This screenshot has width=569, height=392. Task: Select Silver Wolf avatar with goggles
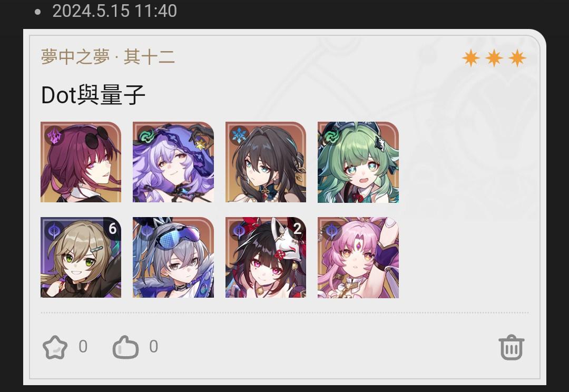coord(173,257)
